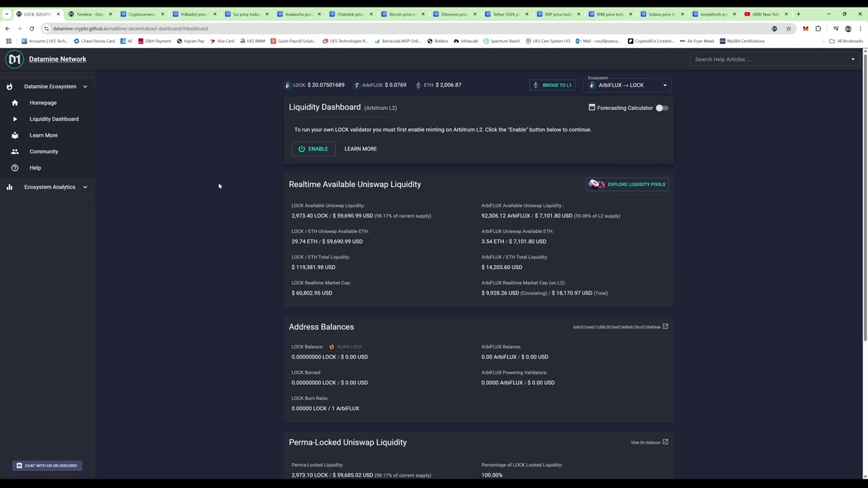Click the Learn More icon in sidebar

click(15, 136)
